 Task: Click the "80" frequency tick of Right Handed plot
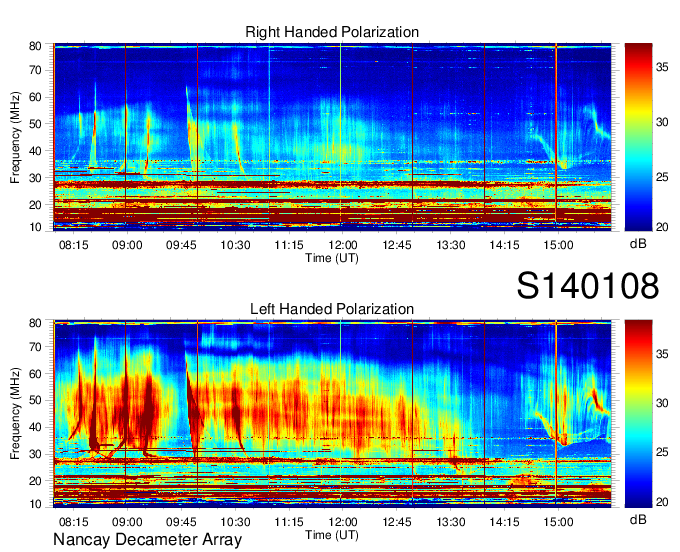(x=35, y=46)
